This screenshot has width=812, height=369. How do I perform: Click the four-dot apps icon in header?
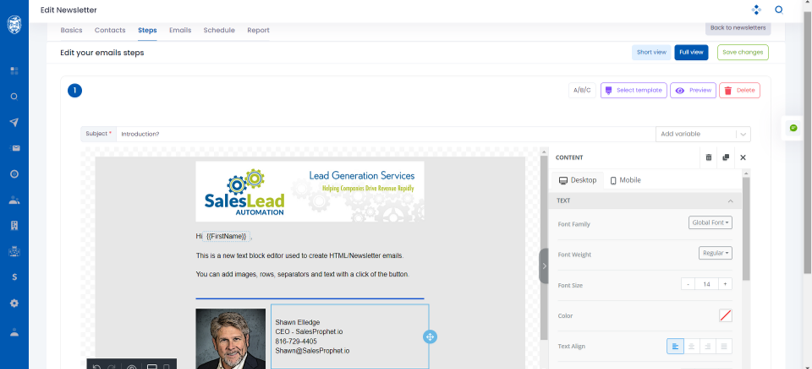coord(756,10)
